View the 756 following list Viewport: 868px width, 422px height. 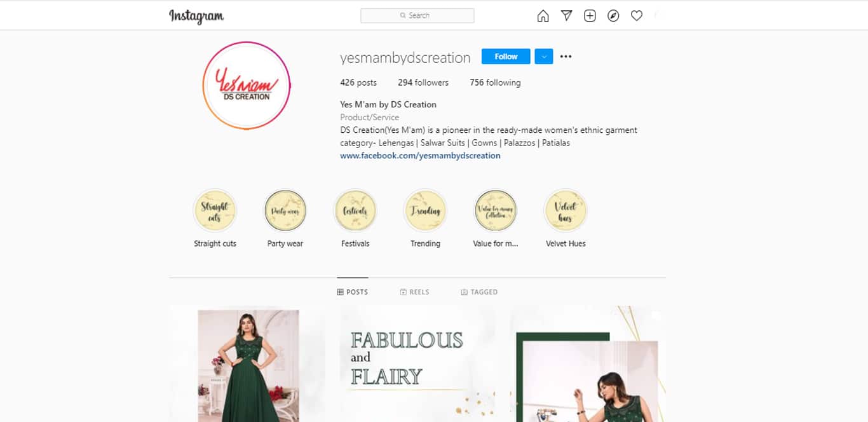coord(495,83)
